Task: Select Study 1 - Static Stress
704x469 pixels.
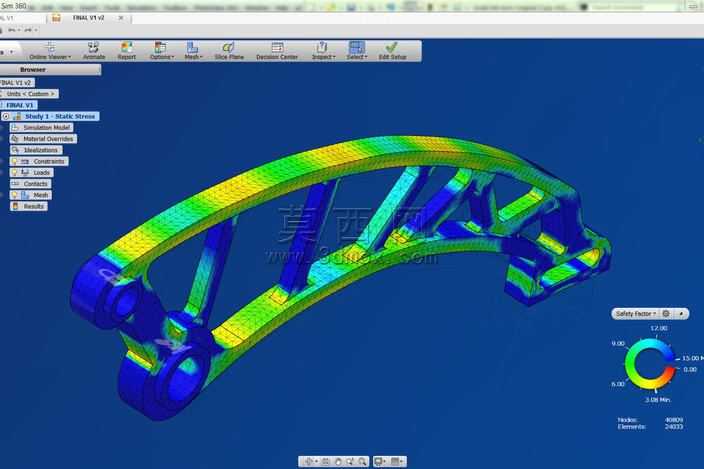Action: click(60, 116)
